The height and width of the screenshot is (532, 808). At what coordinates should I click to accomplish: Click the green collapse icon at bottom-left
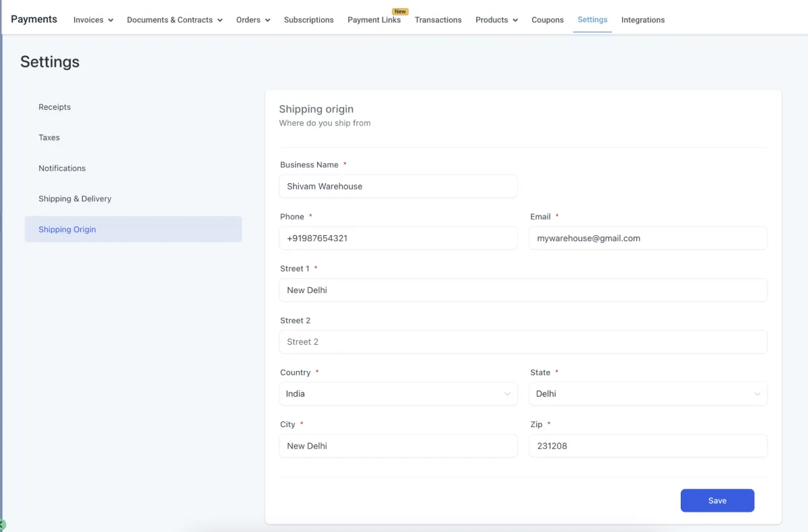point(2,525)
